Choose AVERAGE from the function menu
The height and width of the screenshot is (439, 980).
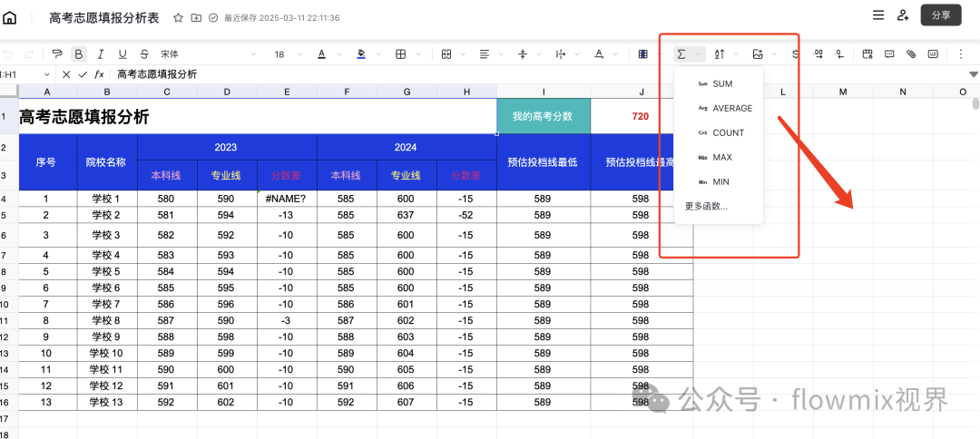[x=719, y=108]
